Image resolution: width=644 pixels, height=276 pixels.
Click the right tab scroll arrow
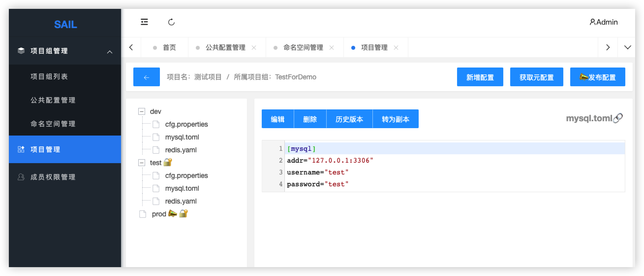[608, 47]
